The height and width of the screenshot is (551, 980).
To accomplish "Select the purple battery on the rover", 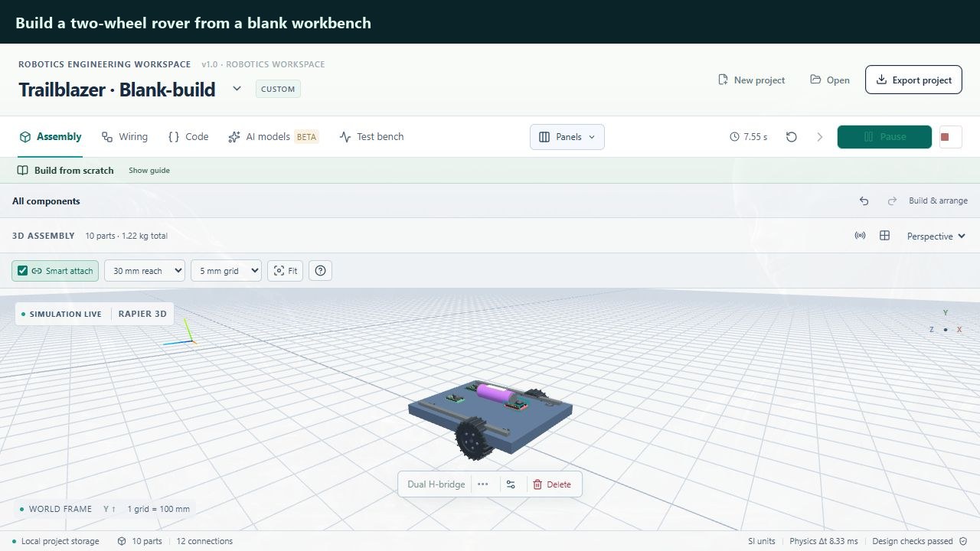I will point(494,395).
